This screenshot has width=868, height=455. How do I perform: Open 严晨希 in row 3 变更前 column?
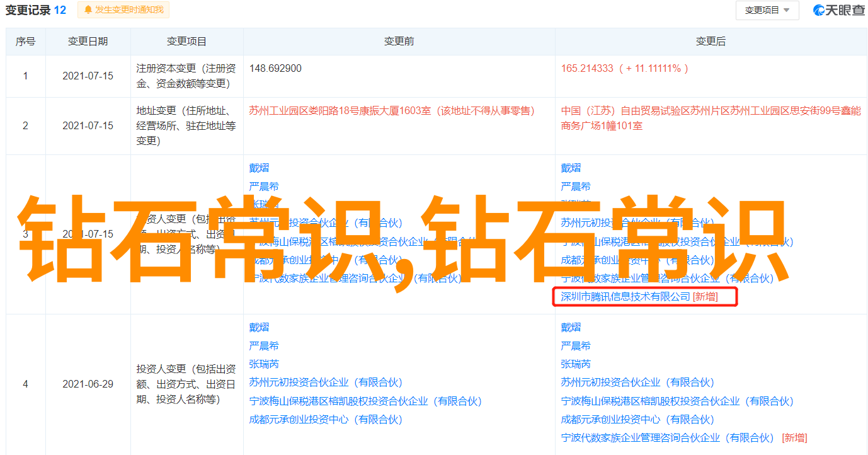tap(264, 187)
